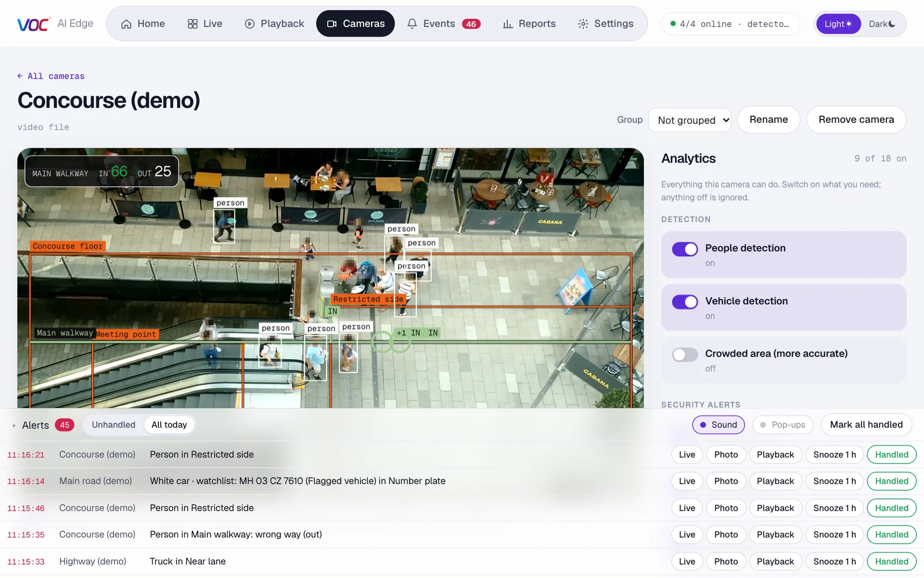Enable Crowded area (more accurate) switch

coord(685,355)
